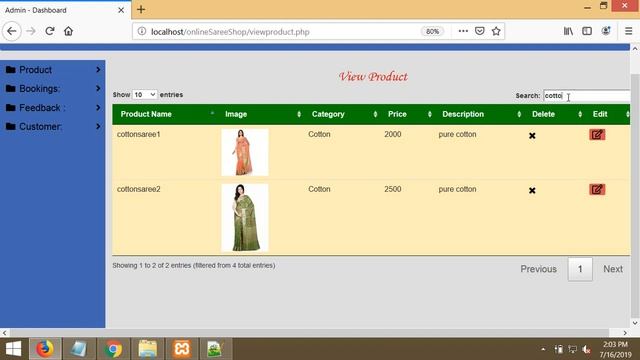
Task: Expand the Product menu arrow
Action: click(98, 70)
